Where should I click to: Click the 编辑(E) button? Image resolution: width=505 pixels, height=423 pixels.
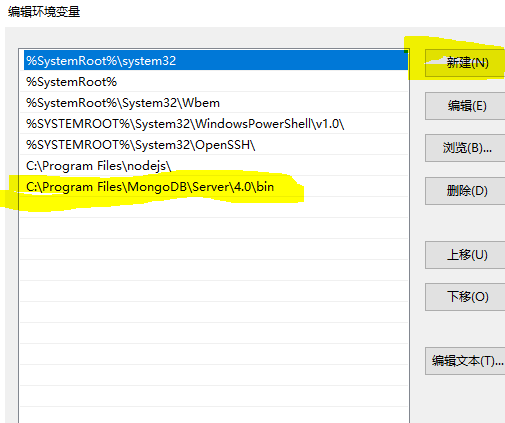click(465, 106)
